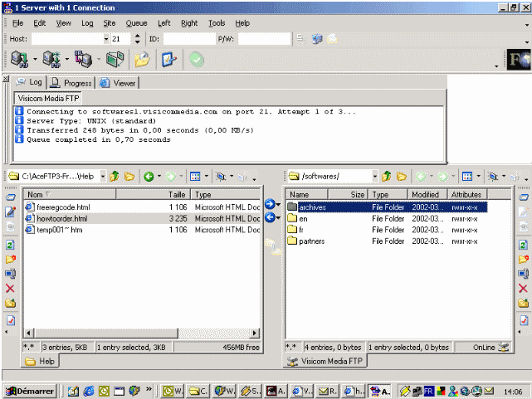The width and height of the screenshot is (532, 399).
Task: Click the green checkmark icon in main toolbar
Action: (197, 60)
